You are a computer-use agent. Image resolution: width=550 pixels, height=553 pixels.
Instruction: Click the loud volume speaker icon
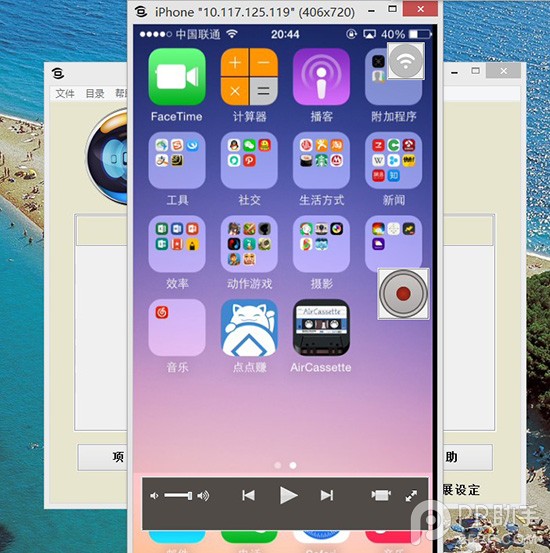pos(203,496)
